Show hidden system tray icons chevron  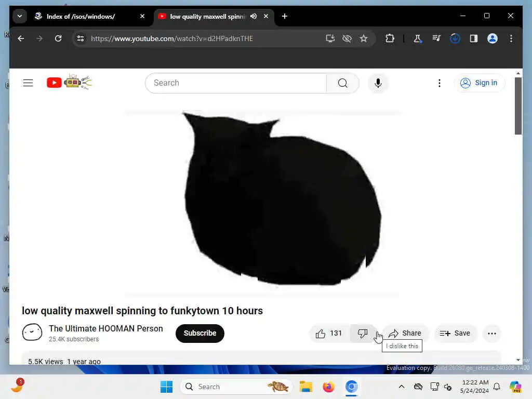[402, 387]
